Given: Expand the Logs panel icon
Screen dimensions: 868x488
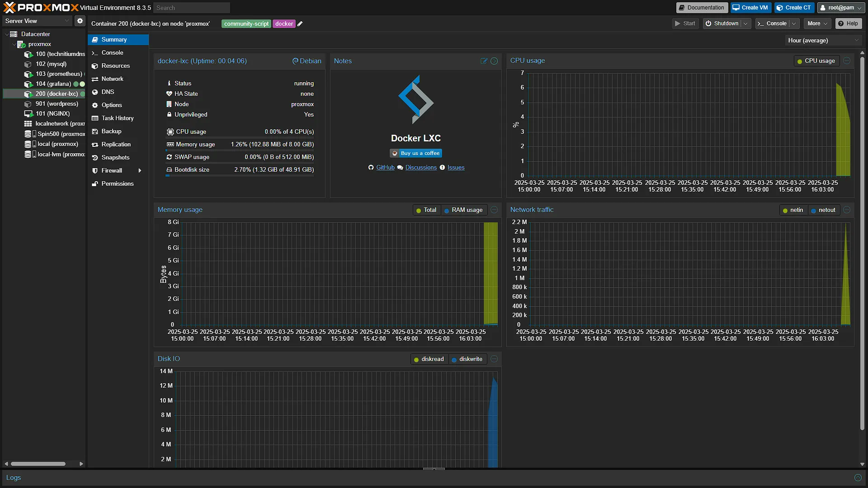Looking at the screenshot, I should point(858,478).
